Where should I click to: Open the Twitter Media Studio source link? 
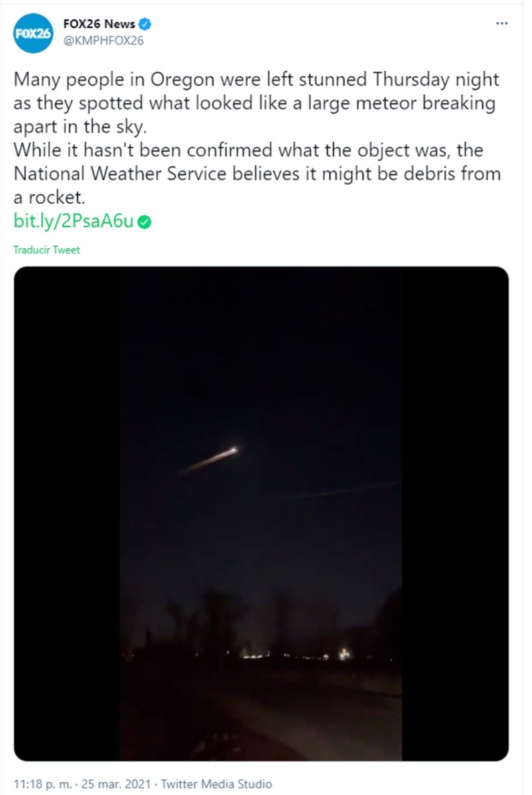[217, 784]
